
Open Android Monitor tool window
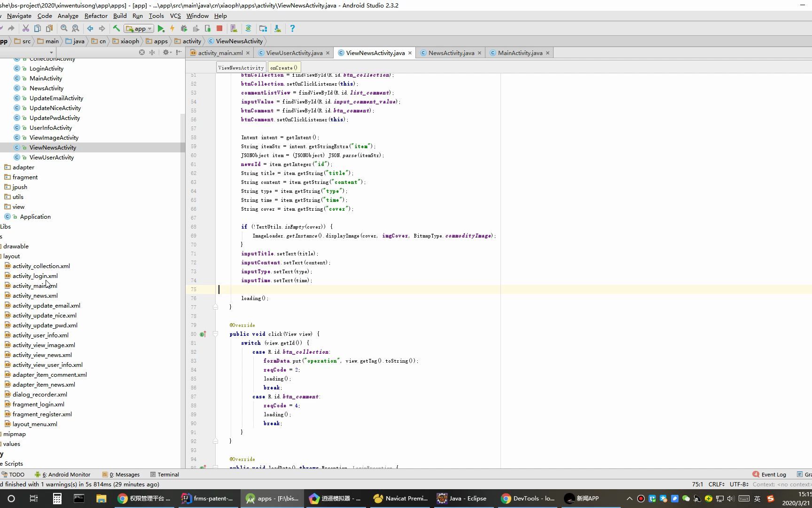tap(62, 475)
